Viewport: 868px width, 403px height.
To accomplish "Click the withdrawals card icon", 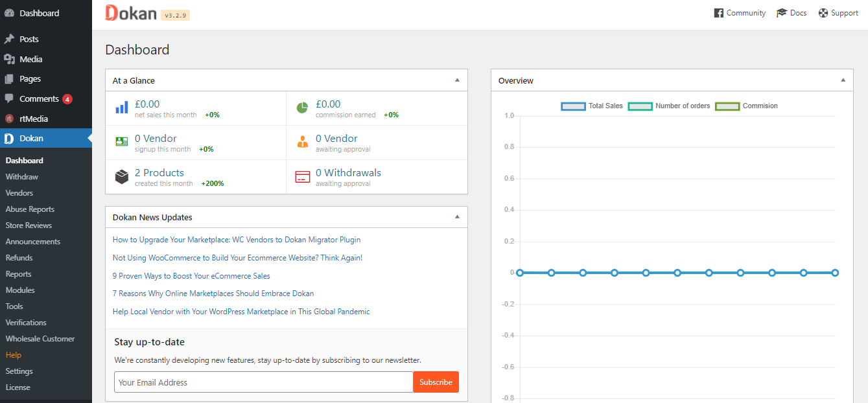I will 302,176.
